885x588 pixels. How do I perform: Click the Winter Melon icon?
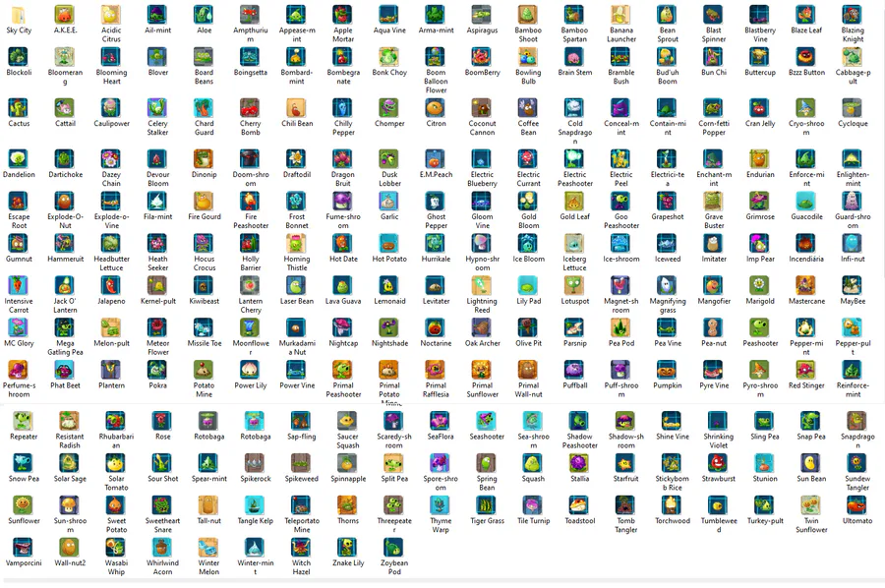click(x=208, y=548)
